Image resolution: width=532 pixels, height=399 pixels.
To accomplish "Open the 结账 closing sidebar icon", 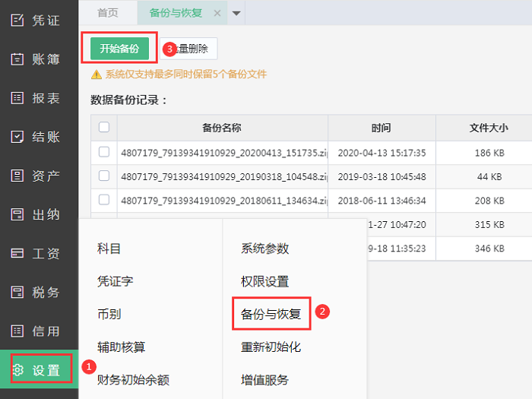I will pyautogui.click(x=17, y=137).
